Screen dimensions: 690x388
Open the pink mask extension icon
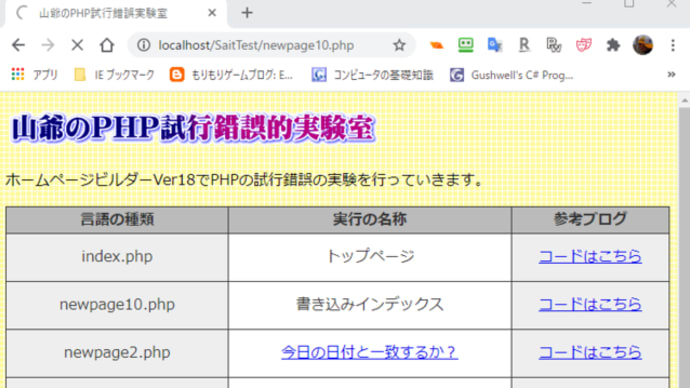point(584,45)
